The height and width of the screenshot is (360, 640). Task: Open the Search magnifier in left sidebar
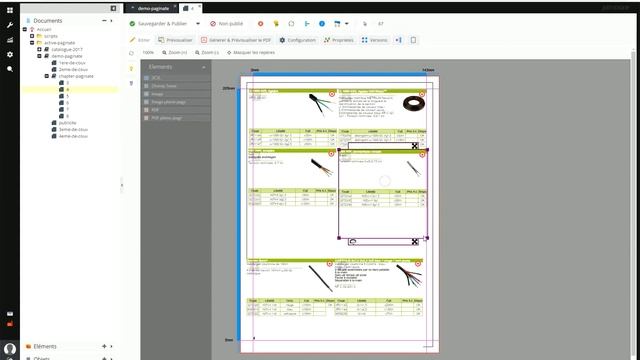10,69
